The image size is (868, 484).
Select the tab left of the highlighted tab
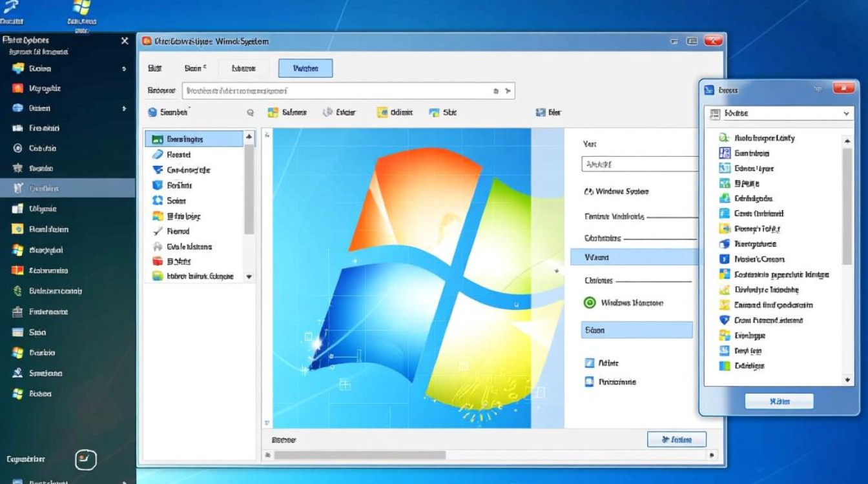click(243, 68)
